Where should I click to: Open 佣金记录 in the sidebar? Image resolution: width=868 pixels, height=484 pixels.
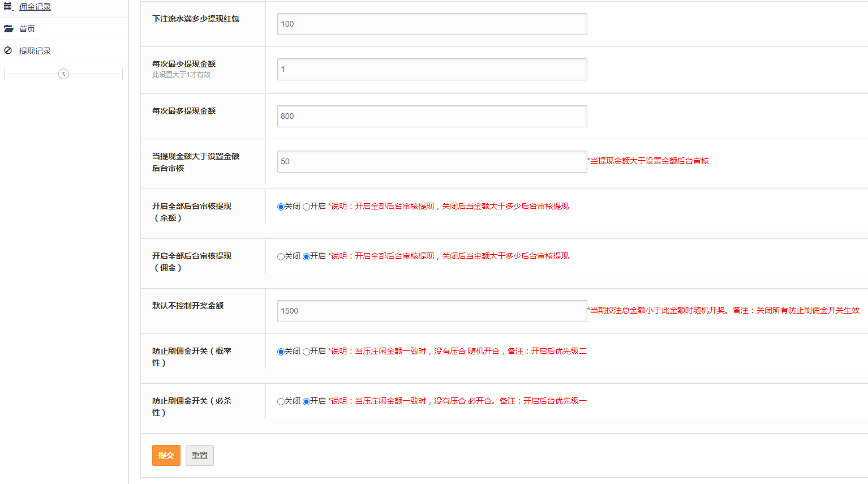(x=35, y=7)
